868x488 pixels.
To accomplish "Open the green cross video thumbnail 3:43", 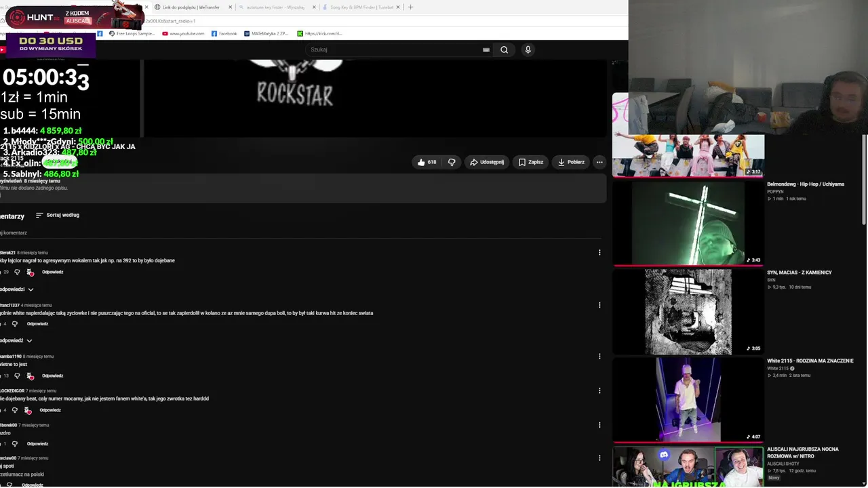I will click(x=688, y=224).
